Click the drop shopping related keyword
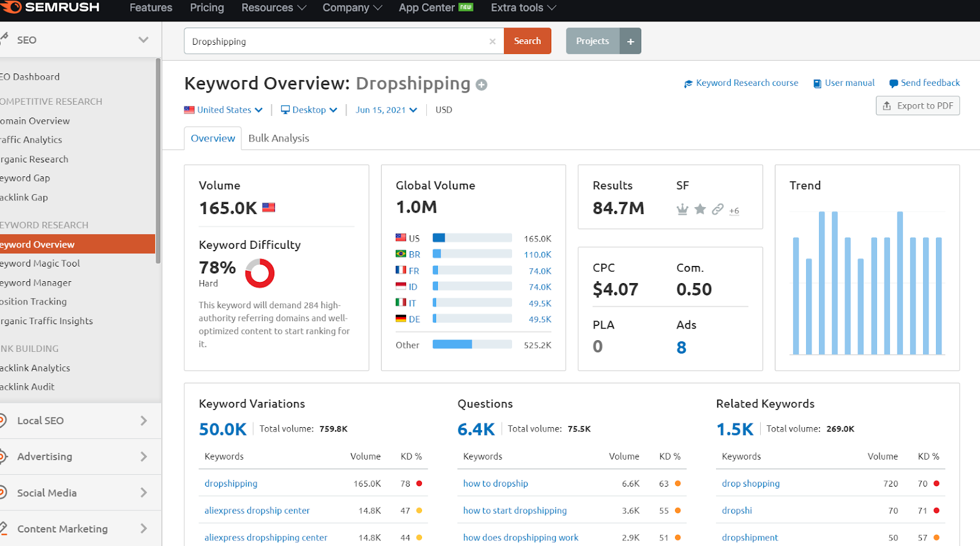The height and width of the screenshot is (546, 980). click(751, 483)
